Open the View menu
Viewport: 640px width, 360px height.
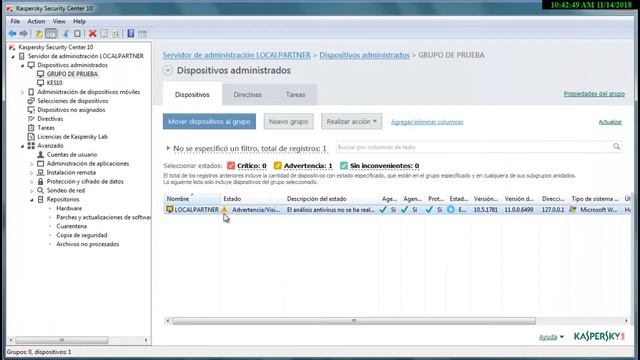[59, 21]
